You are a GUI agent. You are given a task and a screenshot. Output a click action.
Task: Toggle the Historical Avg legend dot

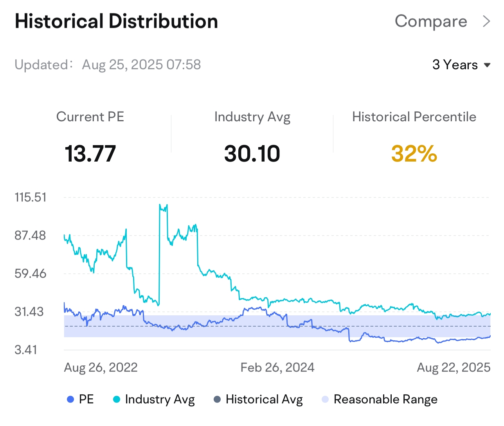pyautogui.click(x=217, y=399)
